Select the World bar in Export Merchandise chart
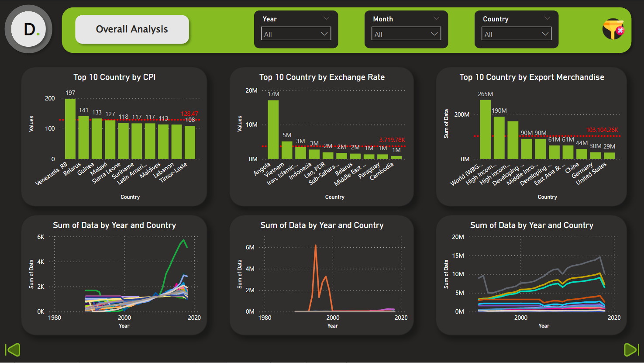This screenshot has width=644, height=363. coord(485,130)
